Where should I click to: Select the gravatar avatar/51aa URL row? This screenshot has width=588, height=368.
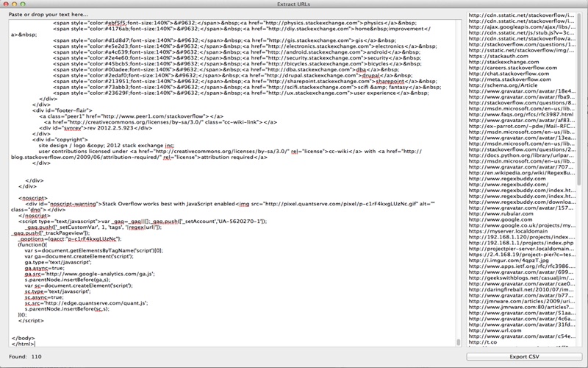(x=521, y=313)
